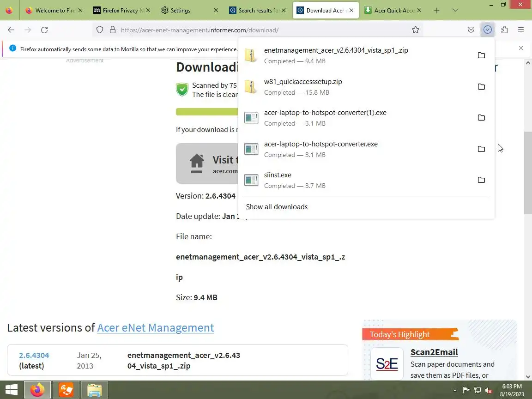Image resolution: width=532 pixels, height=399 pixels.
Task: Open the Acer eNet Management link
Action: [x=155, y=328]
